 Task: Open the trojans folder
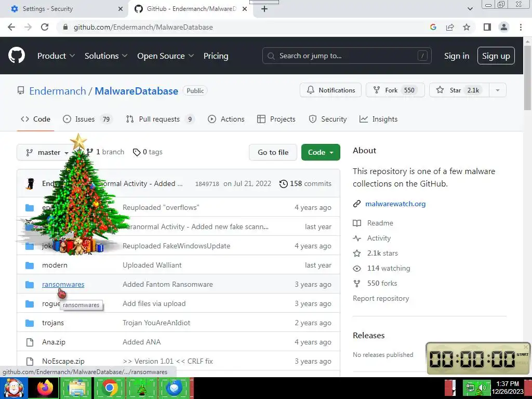click(x=53, y=323)
